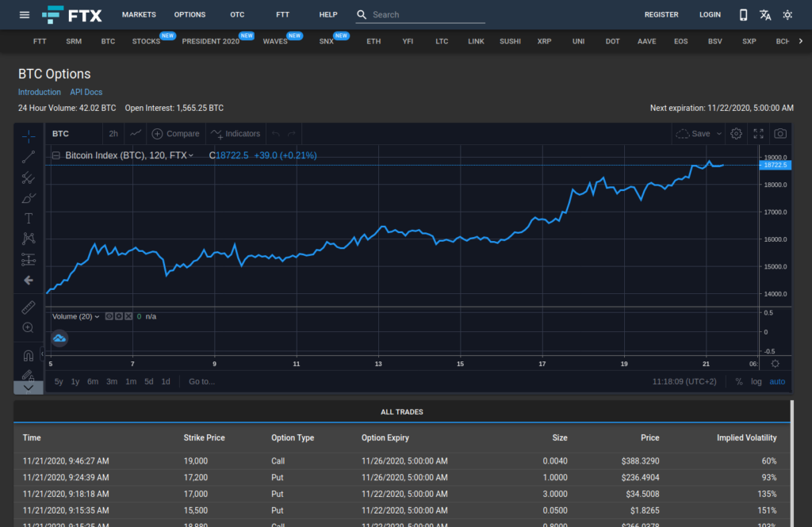Screen dimensions: 812x527
Task: Save the chart layout to cloud
Action: click(693, 134)
